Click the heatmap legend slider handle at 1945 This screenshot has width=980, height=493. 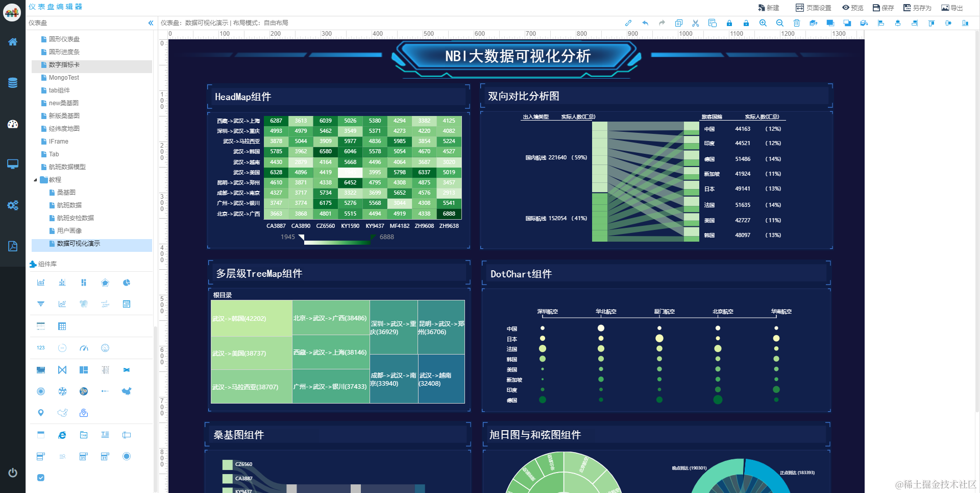pos(301,237)
